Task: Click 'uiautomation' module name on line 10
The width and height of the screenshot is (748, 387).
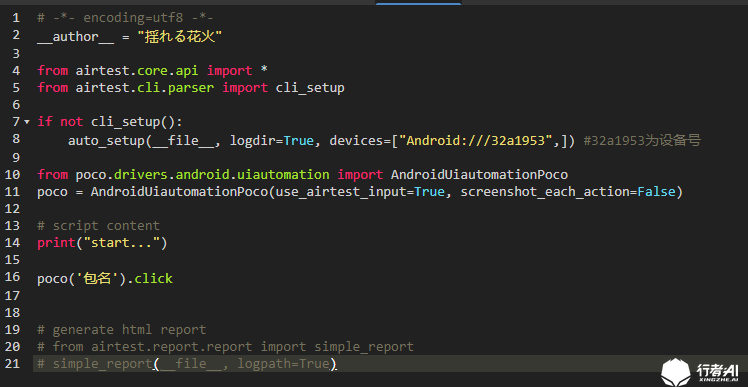Action: click(x=283, y=175)
